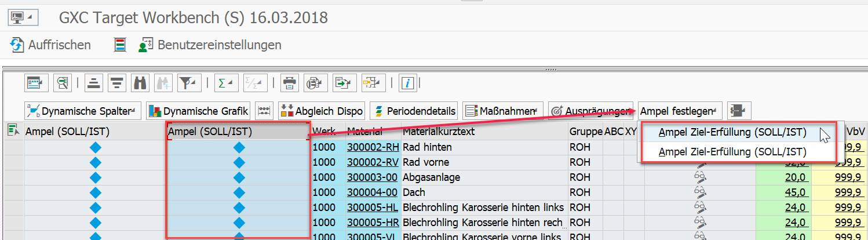Screen dimensions: 868x240
Task: Click the highlighted Ampel (SOLL/IST) column header
Action: click(x=238, y=132)
